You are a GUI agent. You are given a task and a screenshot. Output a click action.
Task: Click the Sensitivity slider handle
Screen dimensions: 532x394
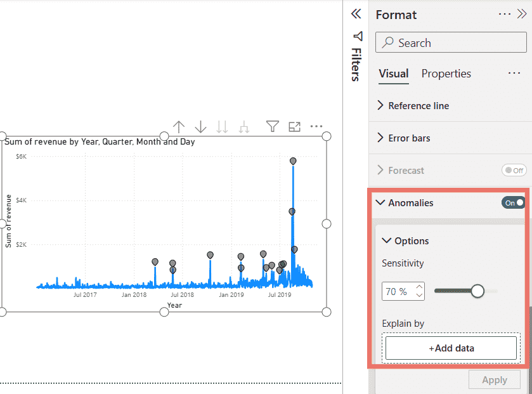coord(477,291)
